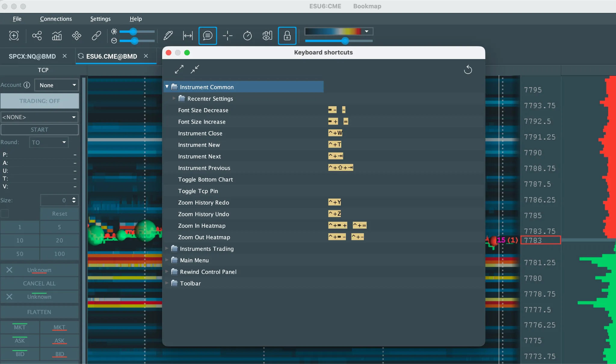
Task: Click the X beside lower Unknown button
Action: tap(9, 297)
